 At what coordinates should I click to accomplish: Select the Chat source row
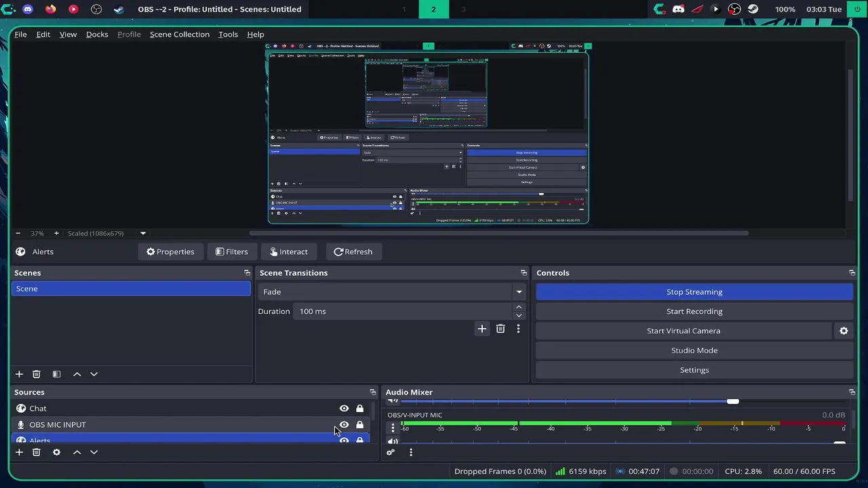pos(192,409)
